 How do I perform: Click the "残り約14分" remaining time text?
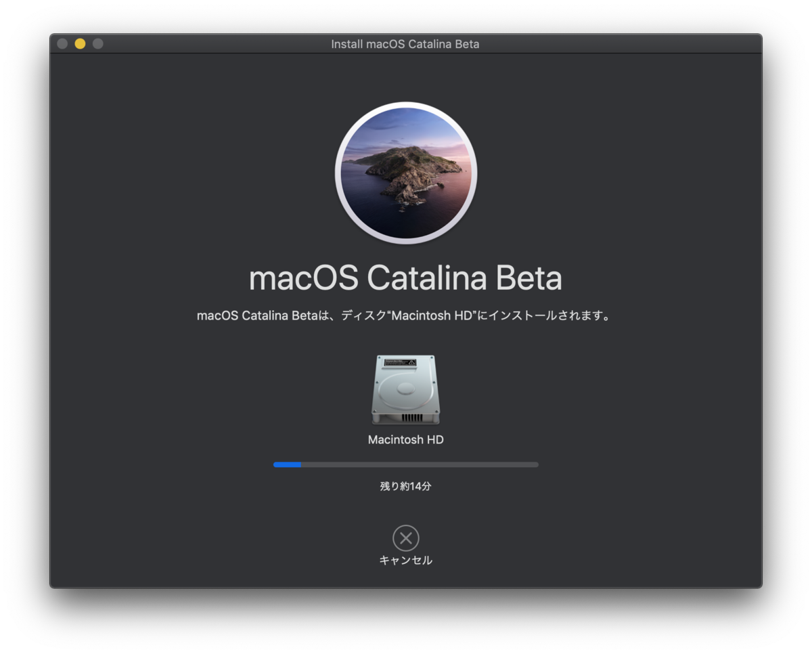[x=405, y=486]
